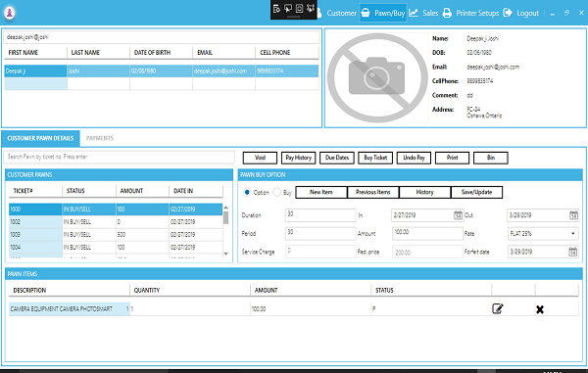Click the Amount input field showing 100.00
The height and width of the screenshot is (373, 588).
pos(427,233)
